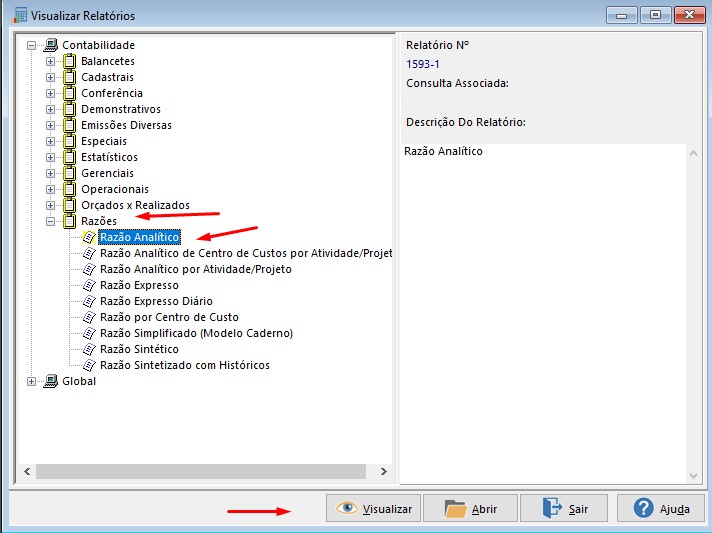Click the Razão Analítico report icon
The width and height of the screenshot is (712, 533).
(89, 237)
